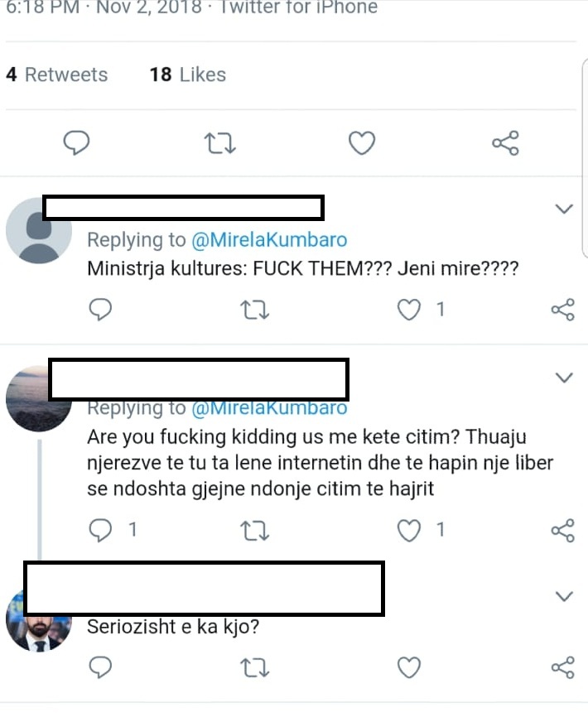
Task: Open the gray default avatar profile
Action: pyautogui.click(x=39, y=231)
